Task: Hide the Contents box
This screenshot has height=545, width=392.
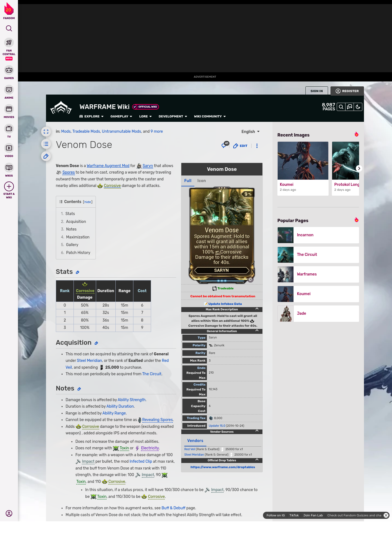Action: click(88, 202)
